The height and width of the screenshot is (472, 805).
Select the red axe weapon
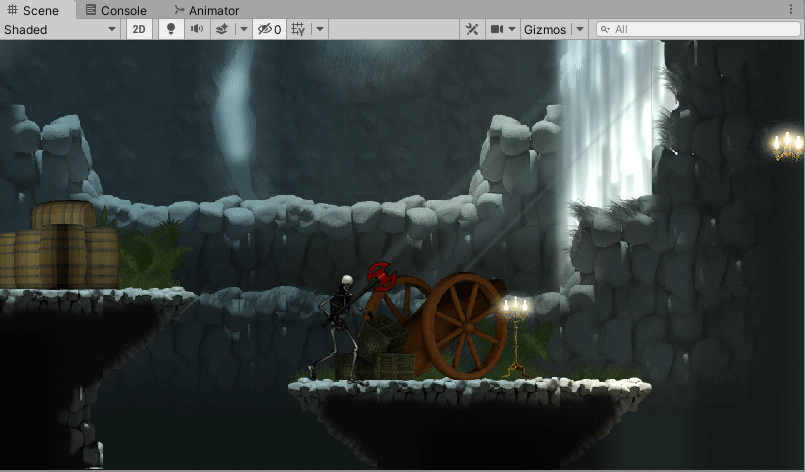click(381, 276)
